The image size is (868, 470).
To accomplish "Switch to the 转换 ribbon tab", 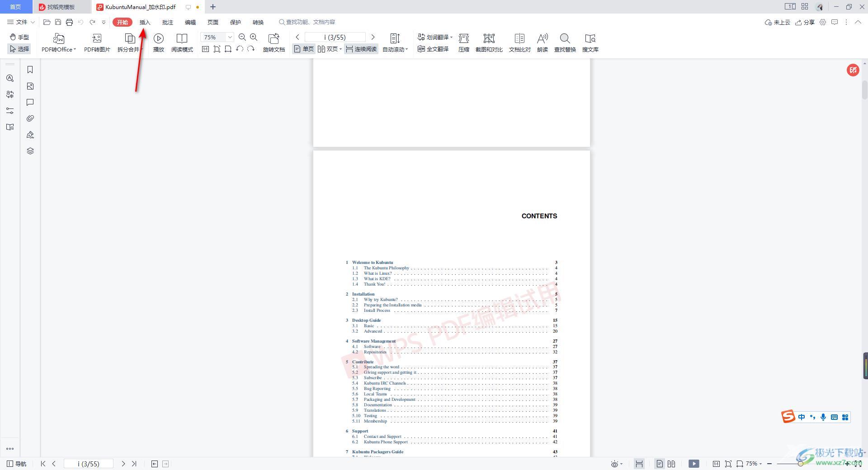I will coord(258,22).
